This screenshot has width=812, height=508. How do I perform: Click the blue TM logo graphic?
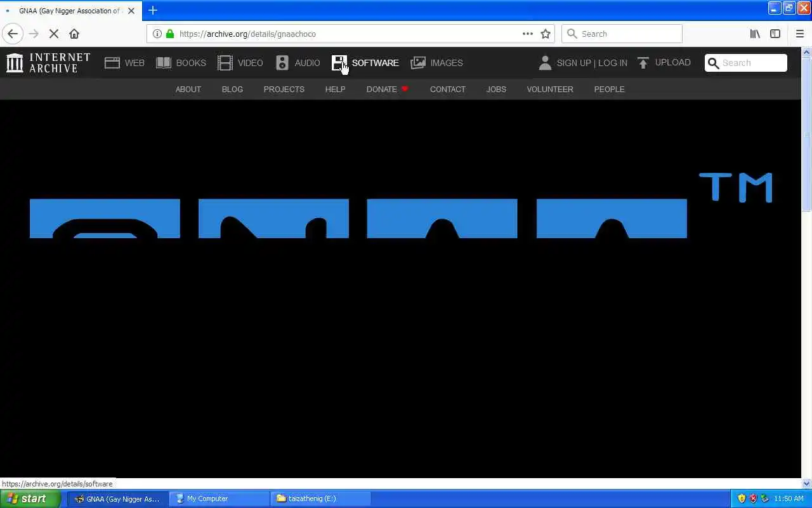(735, 187)
